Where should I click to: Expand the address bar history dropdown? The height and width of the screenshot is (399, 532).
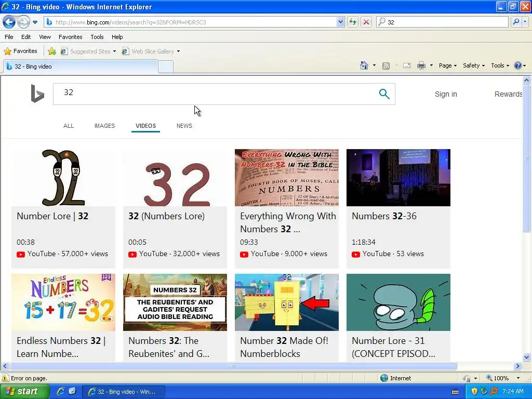pyautogui.click(x=340, y=22)
